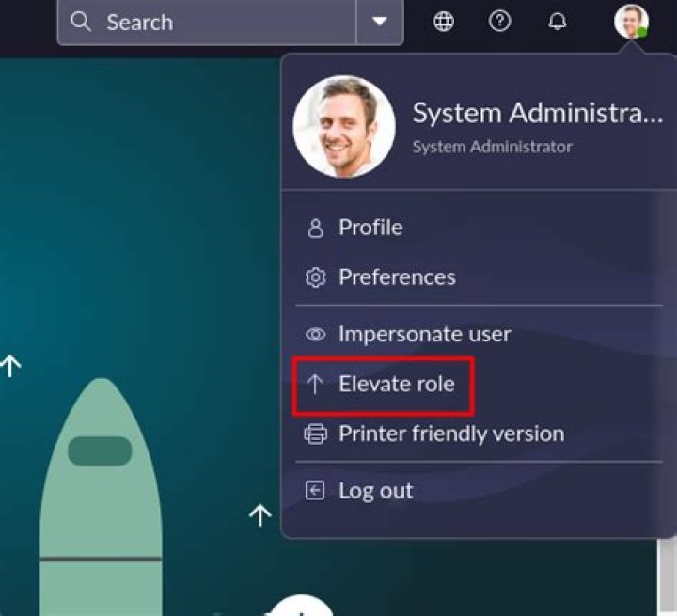Click the up arrow icon beside Elevate role
Viewport: 677px width, 616px height.
tap(315, 384)
